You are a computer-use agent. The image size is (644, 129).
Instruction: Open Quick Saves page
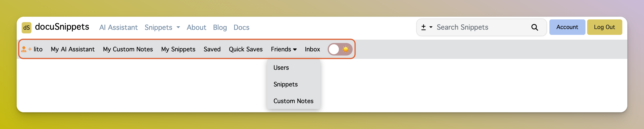[246, 49]
